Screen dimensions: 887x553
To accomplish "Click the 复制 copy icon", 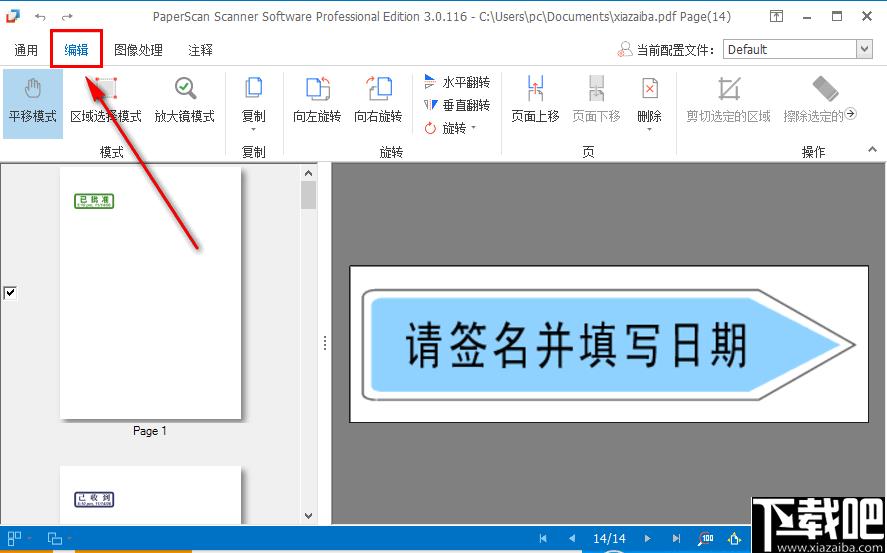I will point(253,89).
